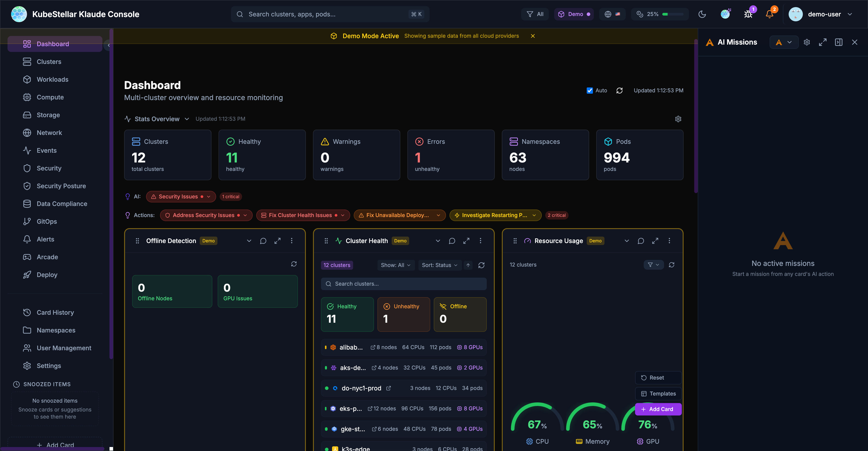
Task: Expand Resource Usage card to fullscreen
Action: tap(655, 241)
